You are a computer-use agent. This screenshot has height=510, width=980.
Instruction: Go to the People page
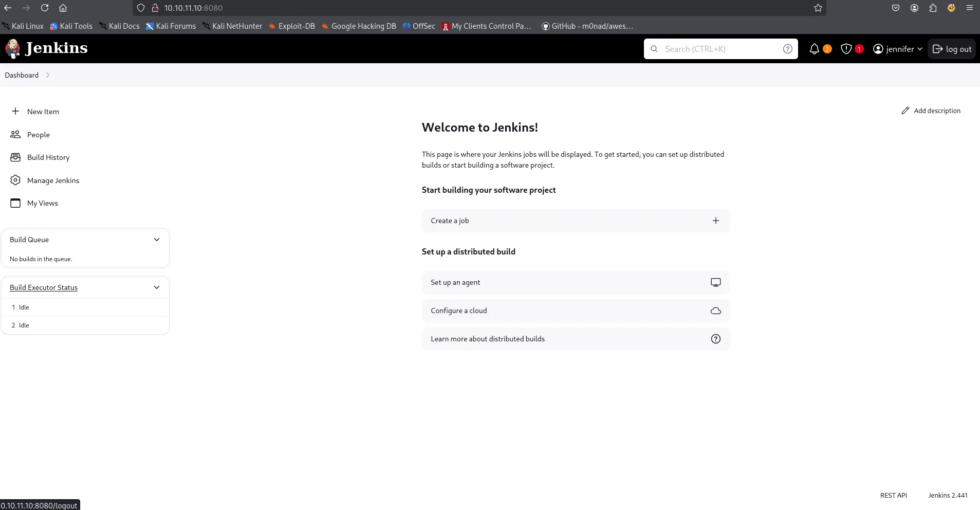point(39,135)
